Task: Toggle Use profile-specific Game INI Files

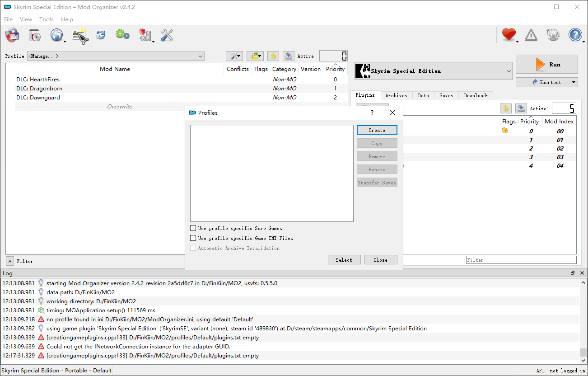Action: (x=193, y=238)
